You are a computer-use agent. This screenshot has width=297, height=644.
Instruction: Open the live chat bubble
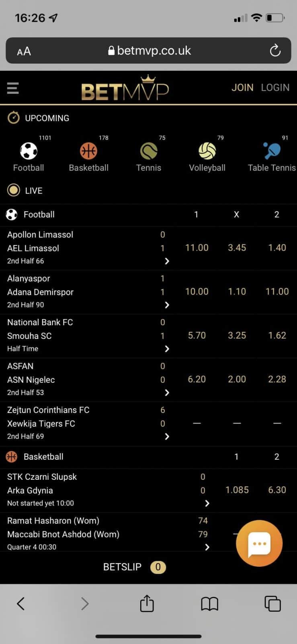[x=259, y=543]
